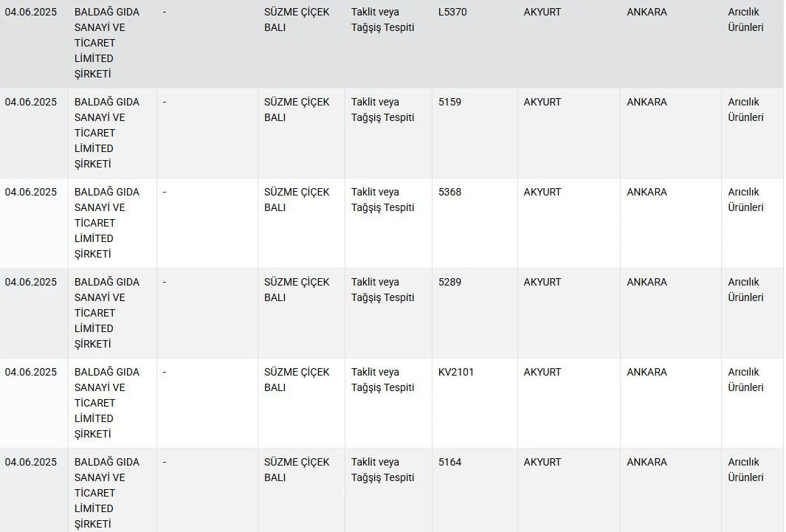The image size is (786, 532).
Task: Select AKYURT in the KV2101 row
Action: pos(542,372)
